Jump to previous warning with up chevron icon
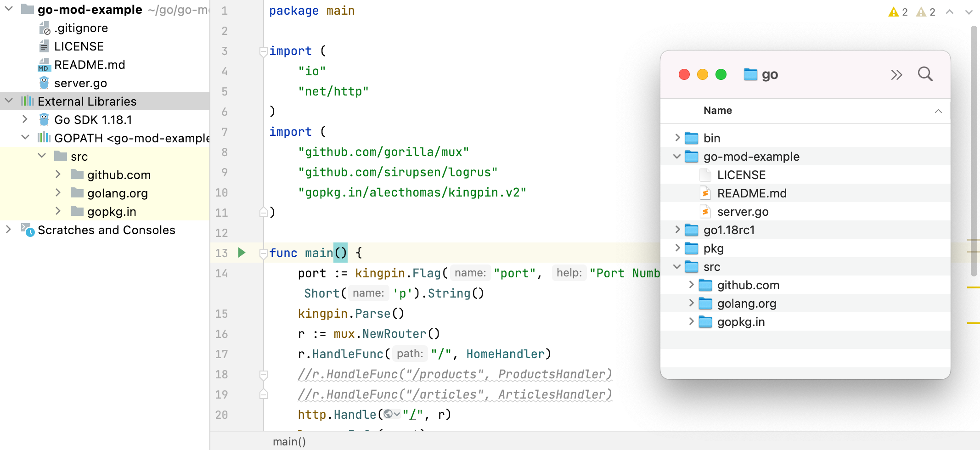 click(x=950, y=12)
